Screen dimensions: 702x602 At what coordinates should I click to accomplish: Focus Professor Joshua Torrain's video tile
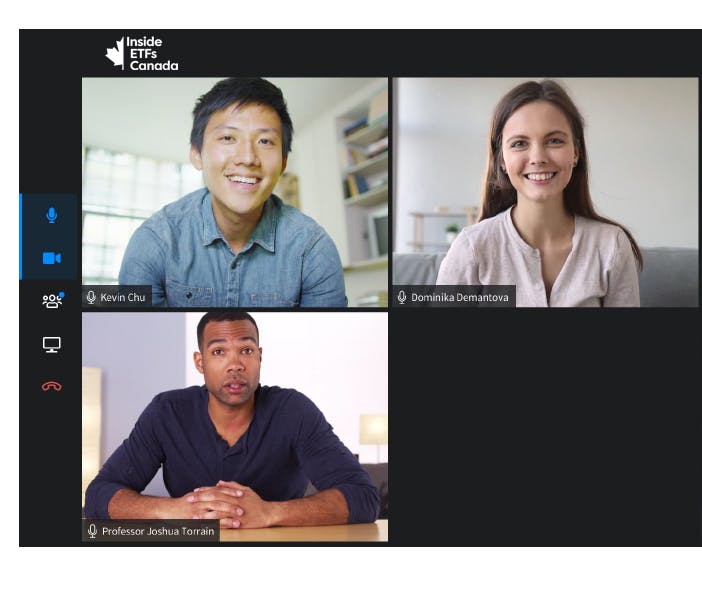coord(235,427)
